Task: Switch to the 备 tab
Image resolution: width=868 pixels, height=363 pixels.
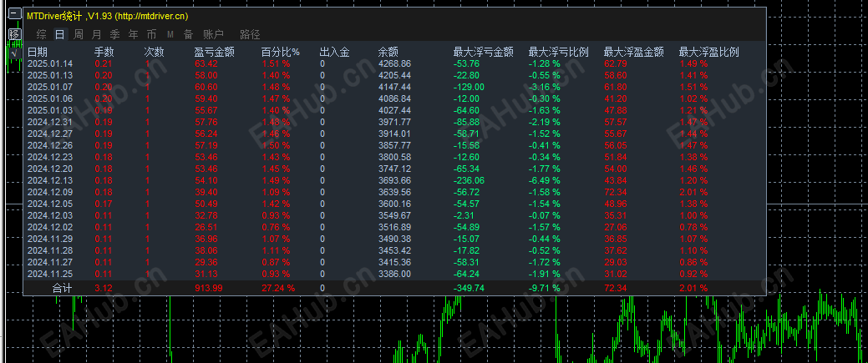Action: [x=188, y=35]
